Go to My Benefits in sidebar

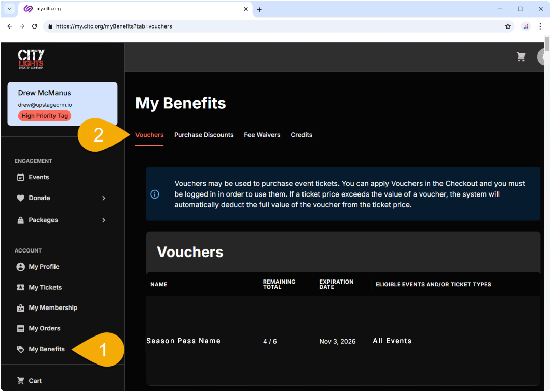tap(46, 349)
